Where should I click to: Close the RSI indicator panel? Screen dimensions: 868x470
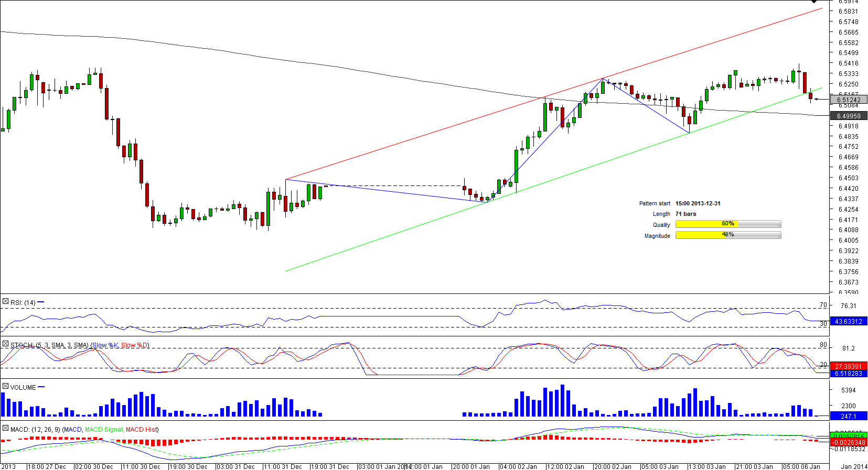click(5, 302)
